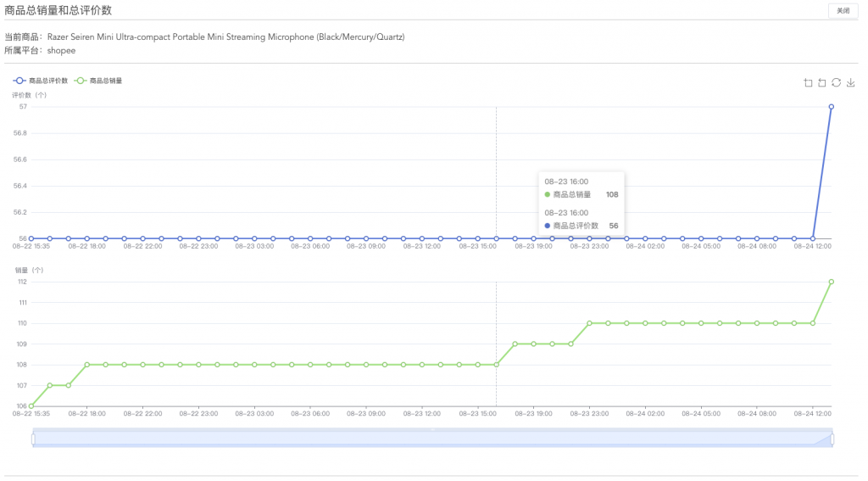Viewport: 868px width, 481px height.
Task: Click the Razer Seiren Mini product name
Action: tap(225, 37)
